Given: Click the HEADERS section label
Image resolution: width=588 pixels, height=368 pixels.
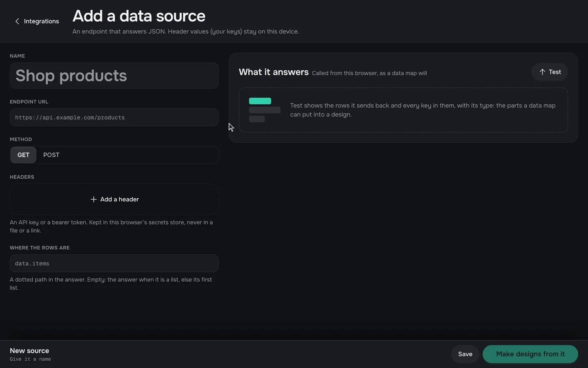Looking at the screenshot, I should coord(22,177).
